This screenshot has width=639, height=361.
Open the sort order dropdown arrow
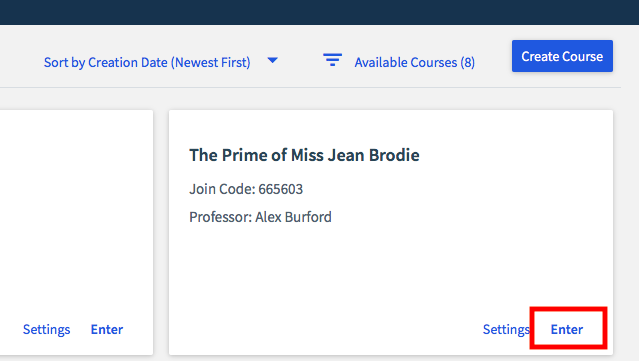[273, 60]
